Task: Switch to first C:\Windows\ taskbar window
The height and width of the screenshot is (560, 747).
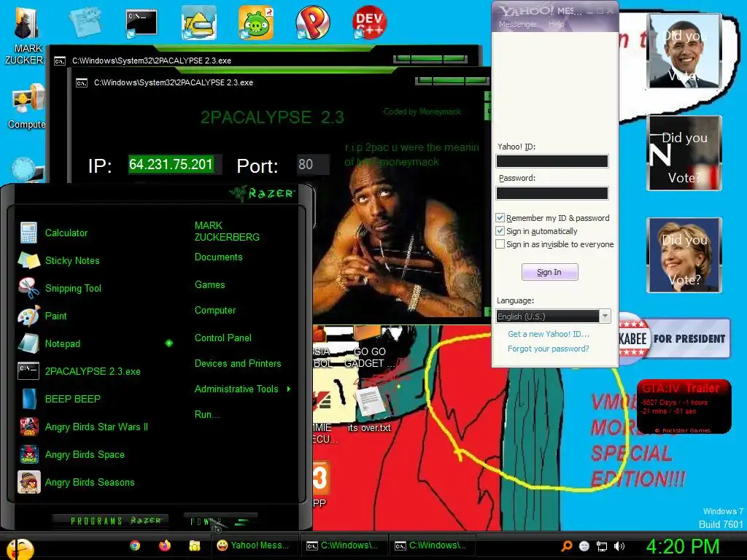Action: (343, 545)
